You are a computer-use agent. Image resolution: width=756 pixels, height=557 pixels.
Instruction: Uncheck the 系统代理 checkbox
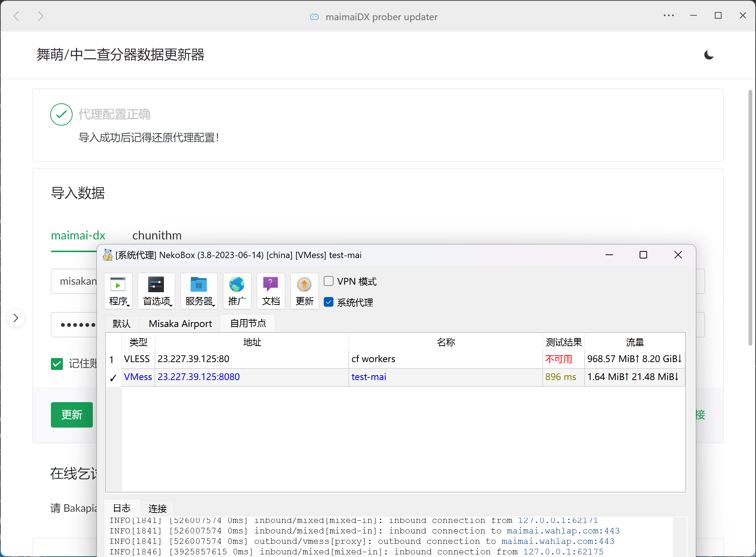point(329,302)
